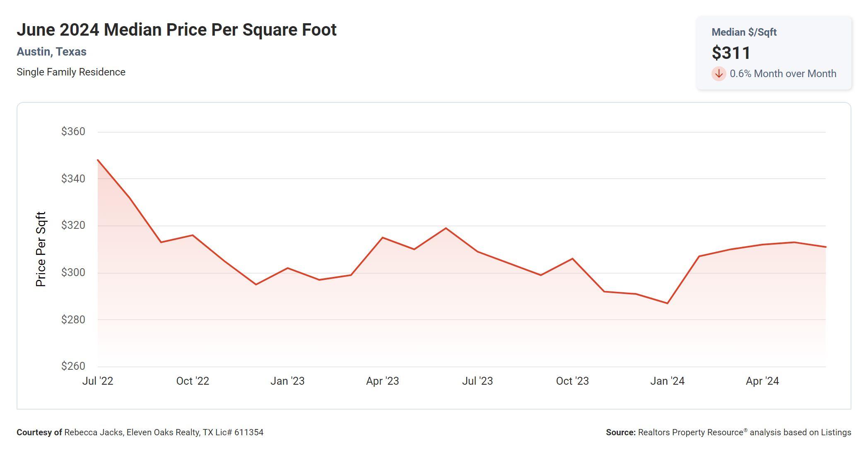
Task: Select the Oct '22 x-axis label
Action: pyautogui.click(x=193, y=381)
